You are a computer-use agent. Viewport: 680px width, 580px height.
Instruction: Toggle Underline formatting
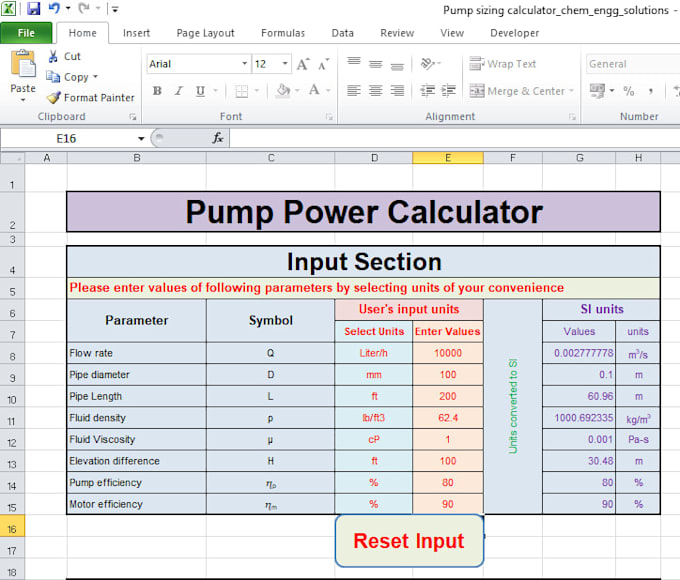coord(200,91)
